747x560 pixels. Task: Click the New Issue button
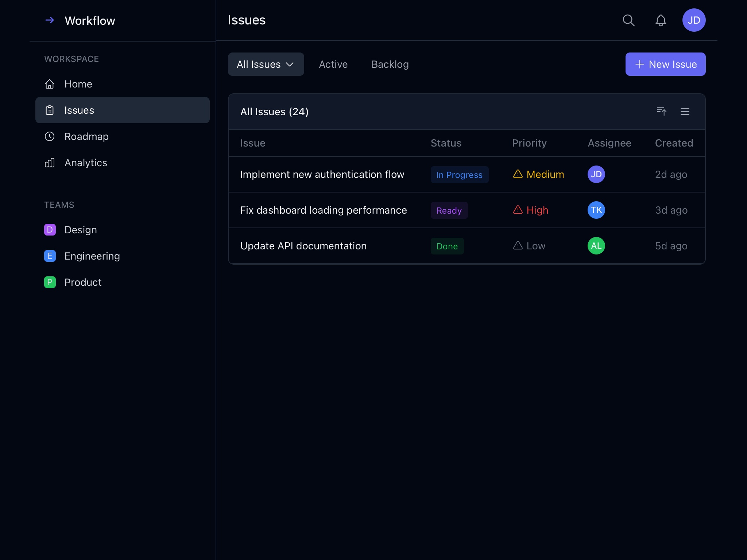click(x=665, y=64)
